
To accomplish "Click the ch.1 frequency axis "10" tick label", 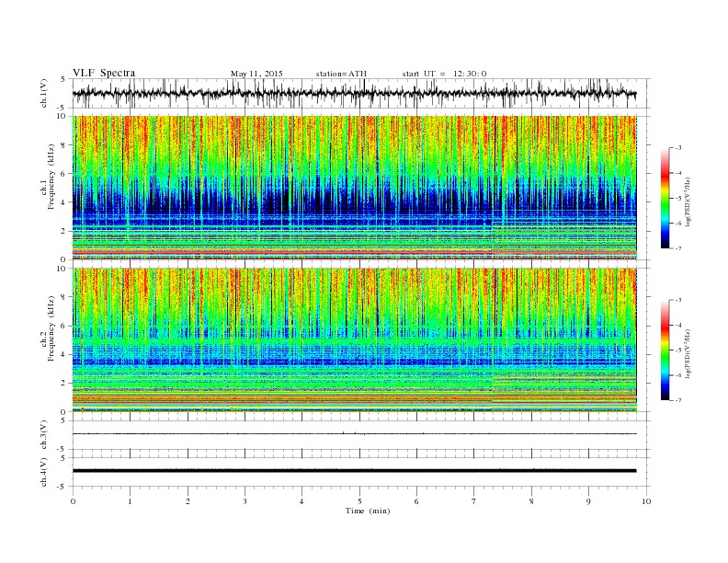I will (x=63, y=116).
